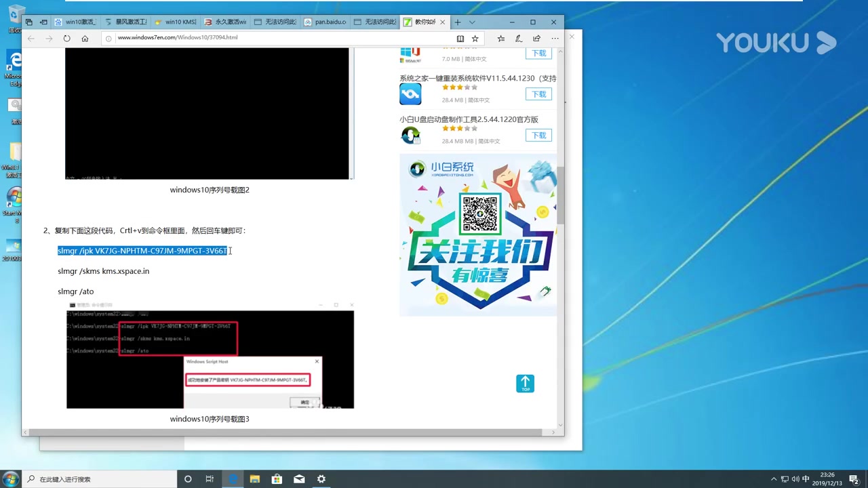Open the Mail app from taskbar
868x488 pixels.
coord(299,479)
